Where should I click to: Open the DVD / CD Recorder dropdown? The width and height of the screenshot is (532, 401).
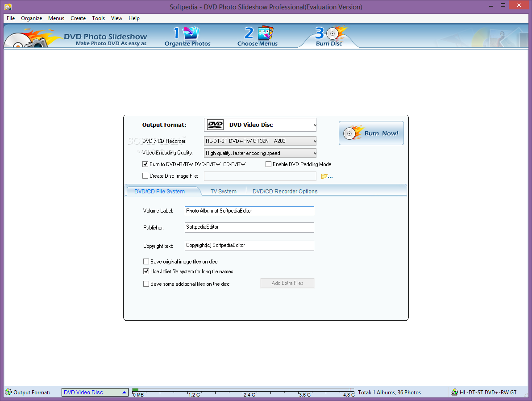(x=260, y=141)
